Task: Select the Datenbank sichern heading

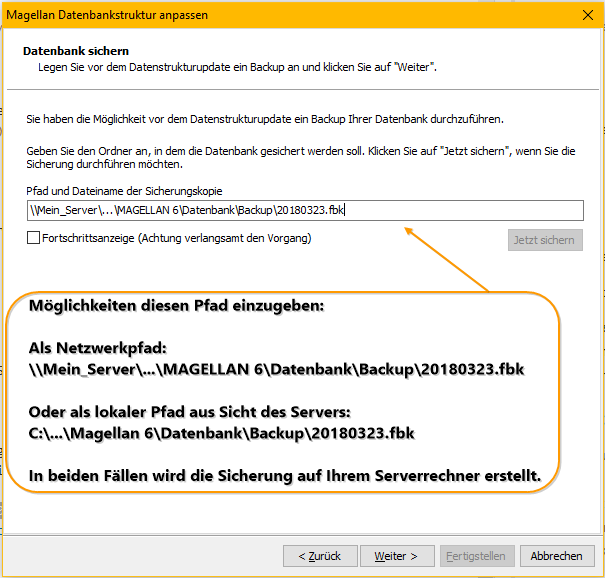Action: pyautogui.click(x=76, y=51)
